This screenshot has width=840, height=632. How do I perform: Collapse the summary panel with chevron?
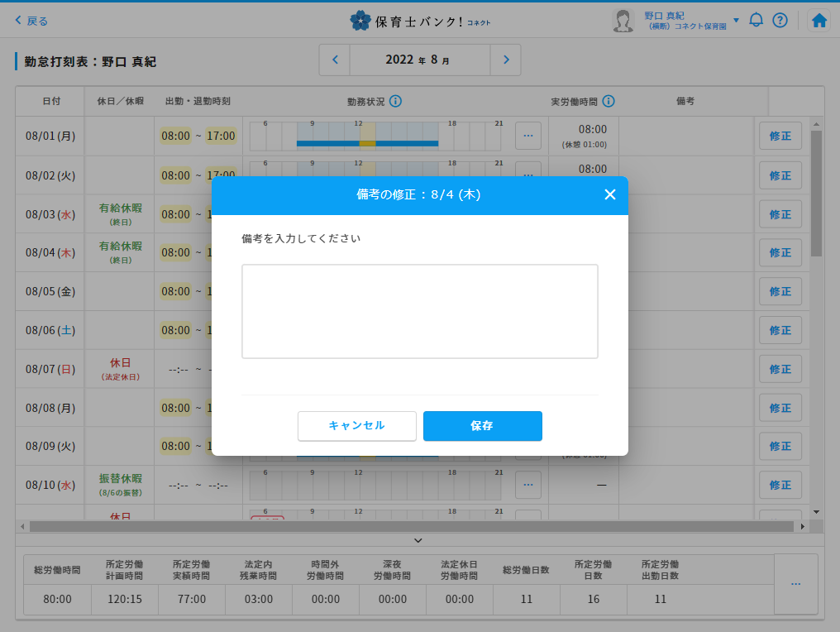(418, 540)
